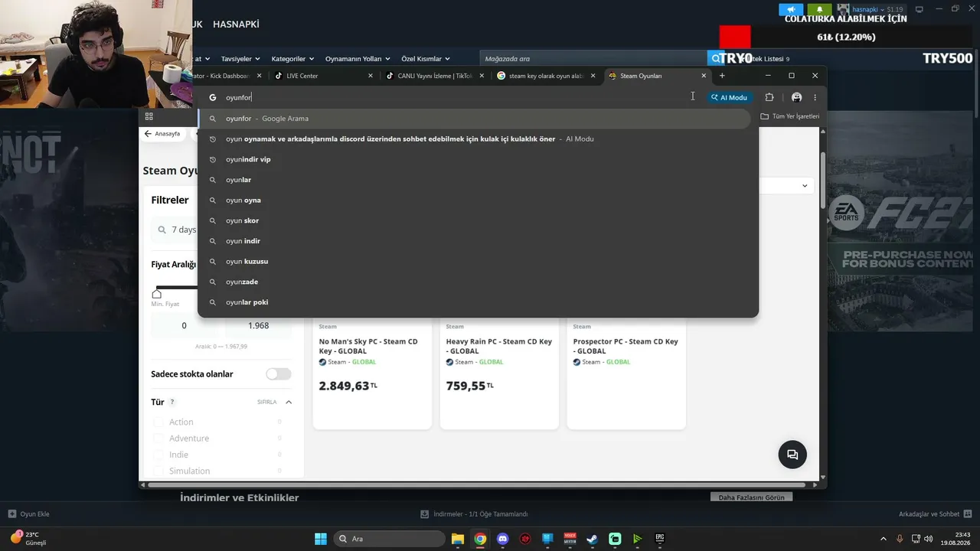This screenshot has width=980, height=551.
Task: Open Steam from the taskbar
Action: click(592, 539)
